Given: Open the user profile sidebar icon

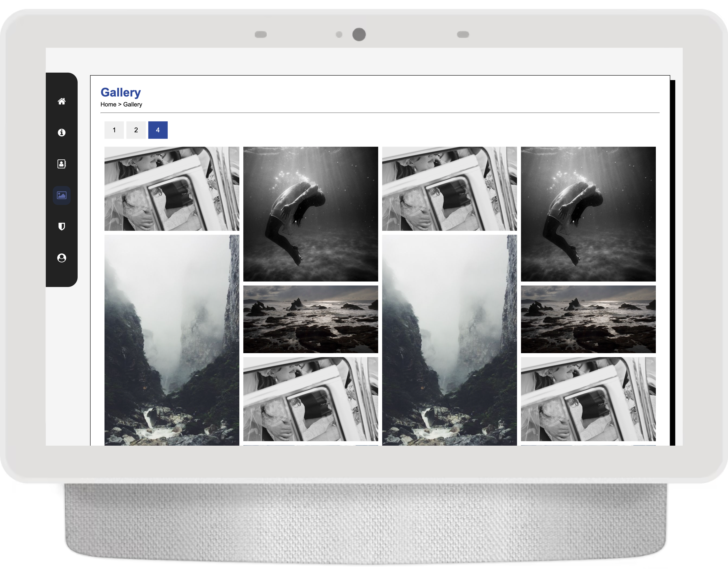Looking at the screenshot, I should (x=62, y=258).
